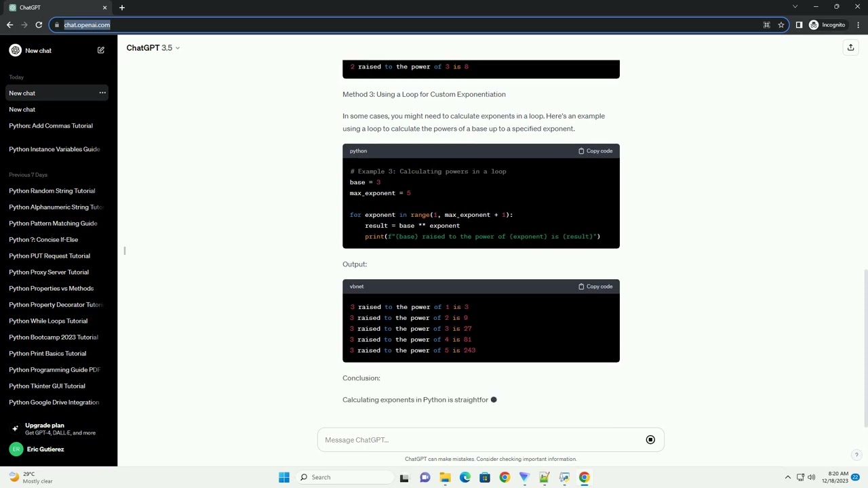Open Python Property Decorator Tutorial chat
The width and height of the screenshot is (868, 488).
click(x=58, y=304)
